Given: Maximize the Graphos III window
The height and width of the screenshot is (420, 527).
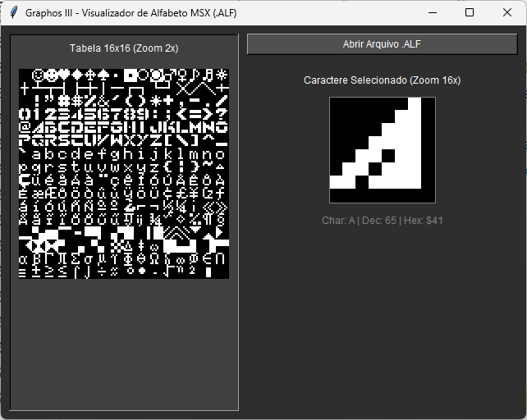Looking at the screenshot, I should (470, 13).
